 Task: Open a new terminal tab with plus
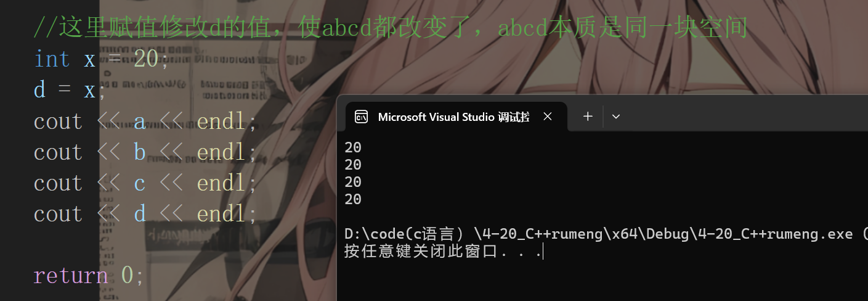pyautogui.click(x=588, y=116)
